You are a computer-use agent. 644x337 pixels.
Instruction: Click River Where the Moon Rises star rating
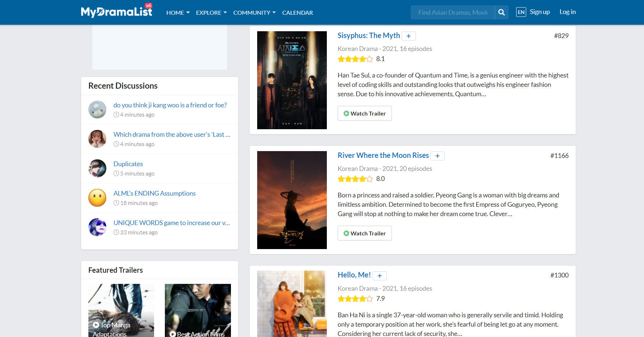[x=355, y=179]
